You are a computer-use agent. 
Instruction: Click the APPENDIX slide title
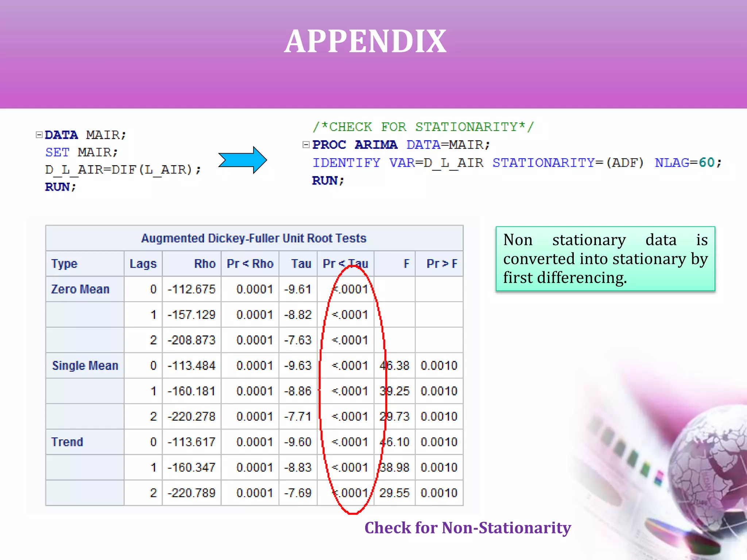[x=365, y=41]
